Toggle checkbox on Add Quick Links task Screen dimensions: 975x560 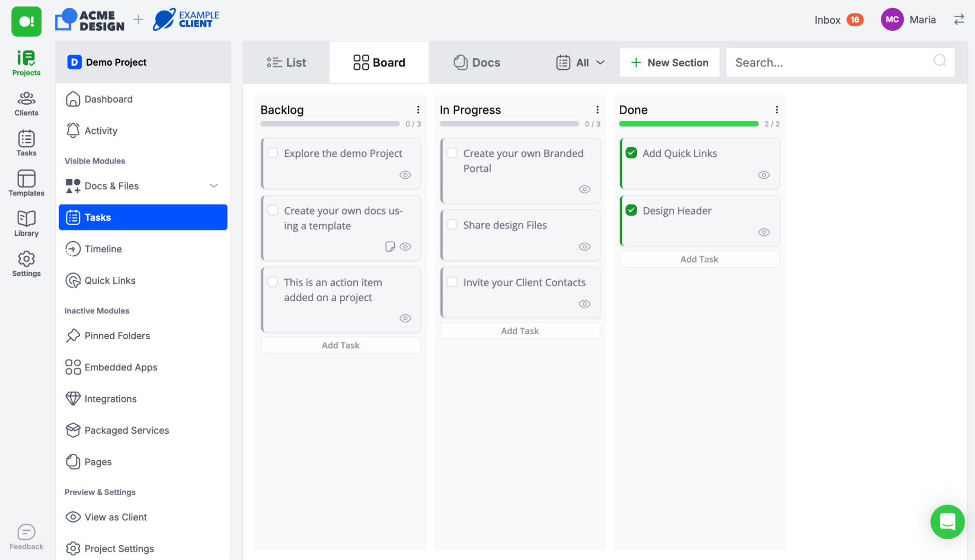pyautogui.click(x=632, y=153)
